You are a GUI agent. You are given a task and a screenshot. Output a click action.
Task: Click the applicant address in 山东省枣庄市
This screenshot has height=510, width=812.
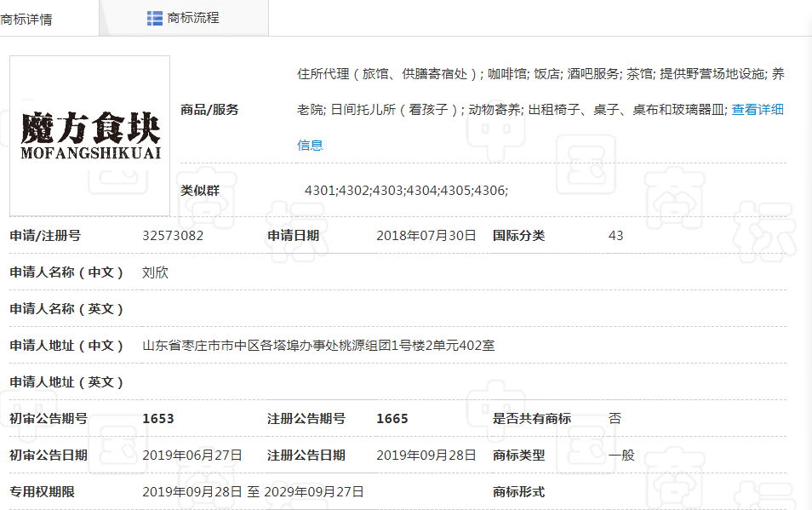pyautogui.click(x=318, y=346)
